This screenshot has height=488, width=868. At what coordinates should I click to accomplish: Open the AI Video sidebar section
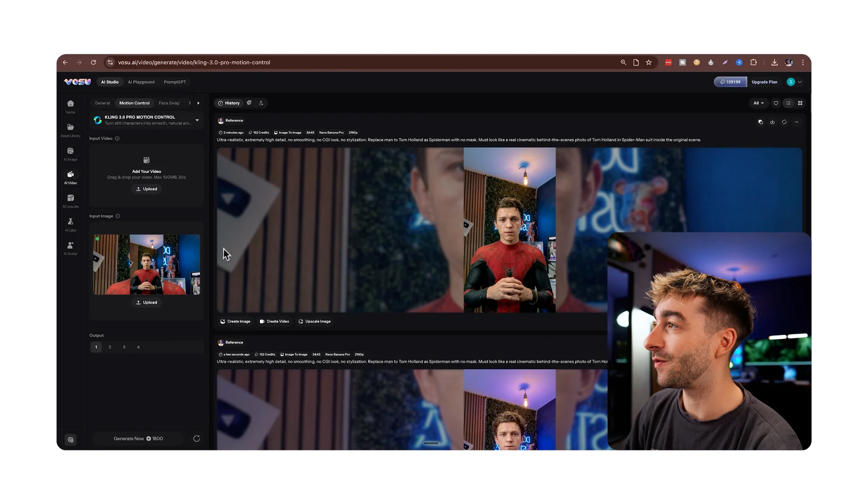pyautogui.click(x=71, y=177)
